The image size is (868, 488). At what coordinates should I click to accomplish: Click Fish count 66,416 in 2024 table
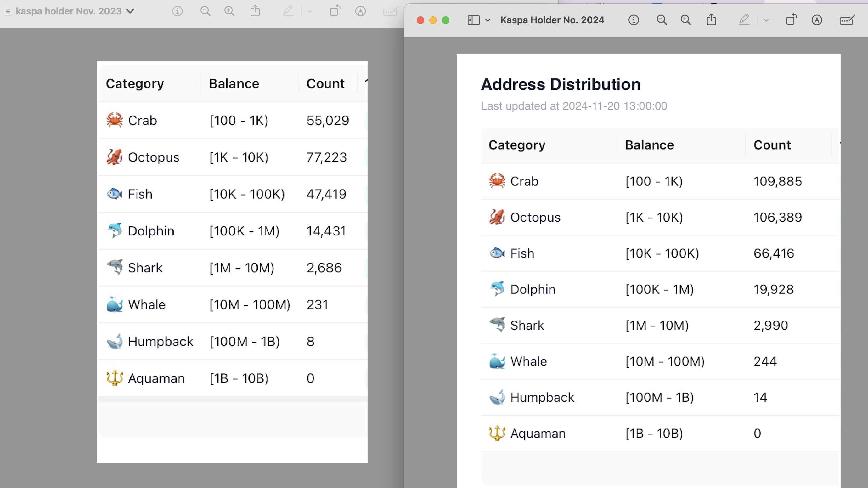[774, 253]
